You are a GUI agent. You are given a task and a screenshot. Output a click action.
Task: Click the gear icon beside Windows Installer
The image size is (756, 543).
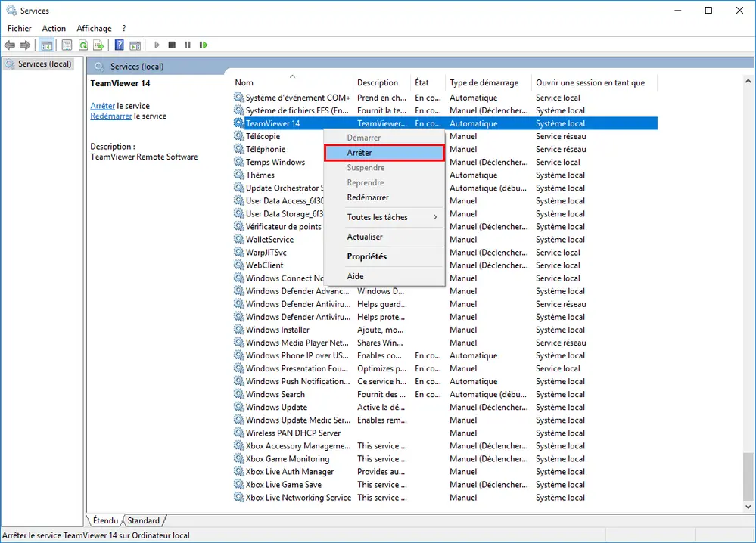point(238,330)
